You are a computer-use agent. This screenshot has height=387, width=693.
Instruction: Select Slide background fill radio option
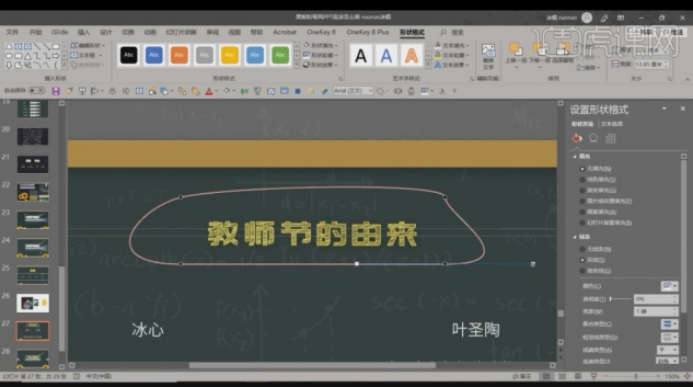pos(582,223)
